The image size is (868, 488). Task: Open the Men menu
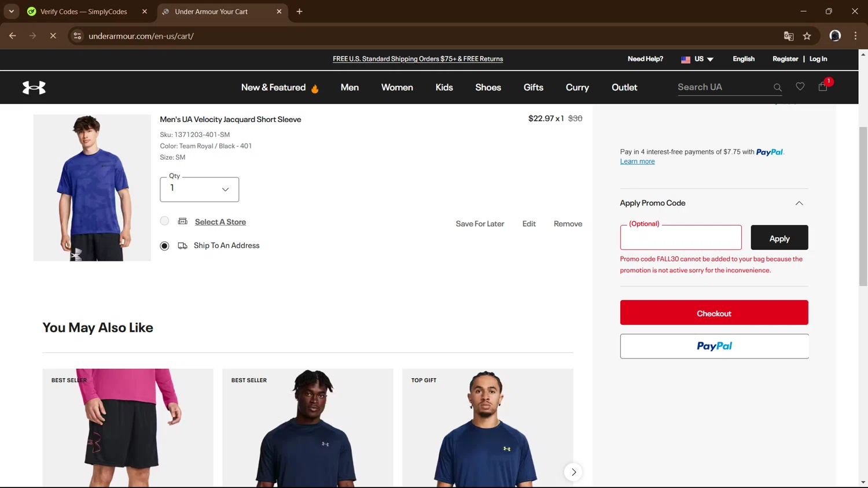coord(350,87)
